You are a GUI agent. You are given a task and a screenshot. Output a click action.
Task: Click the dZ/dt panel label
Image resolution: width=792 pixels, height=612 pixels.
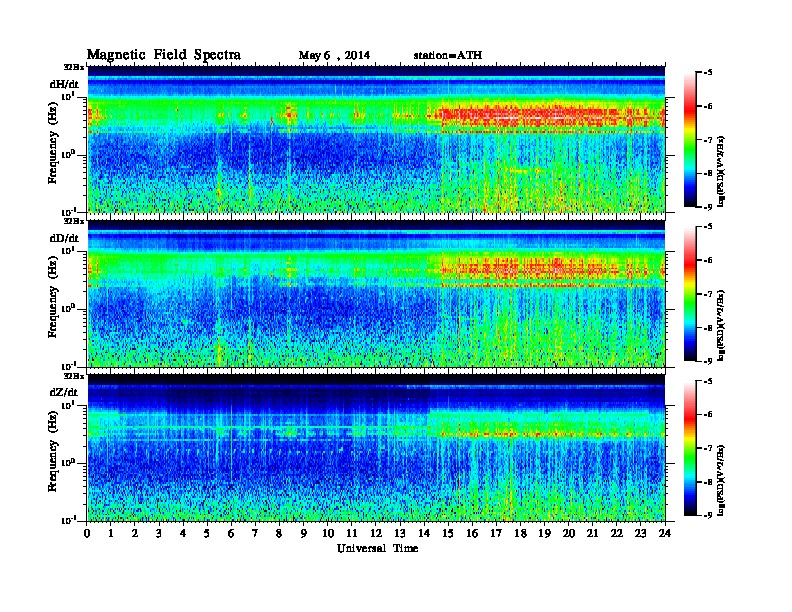pos(64,392)
